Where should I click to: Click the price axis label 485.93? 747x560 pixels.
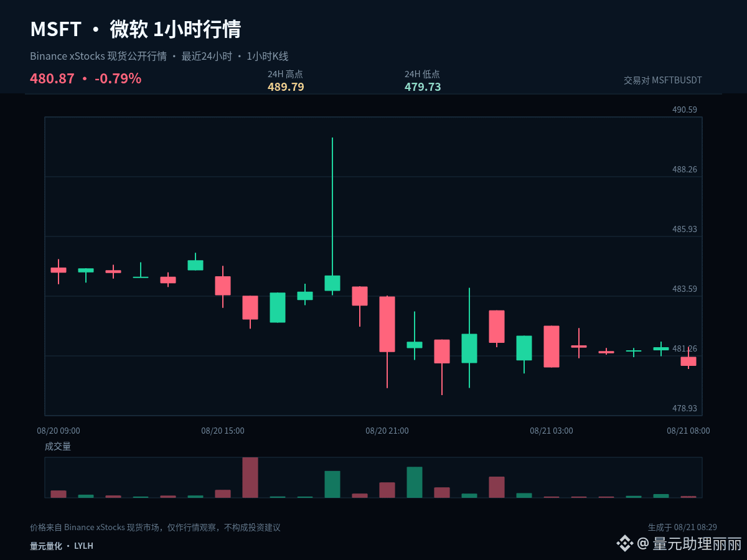(x=685, y=230)
